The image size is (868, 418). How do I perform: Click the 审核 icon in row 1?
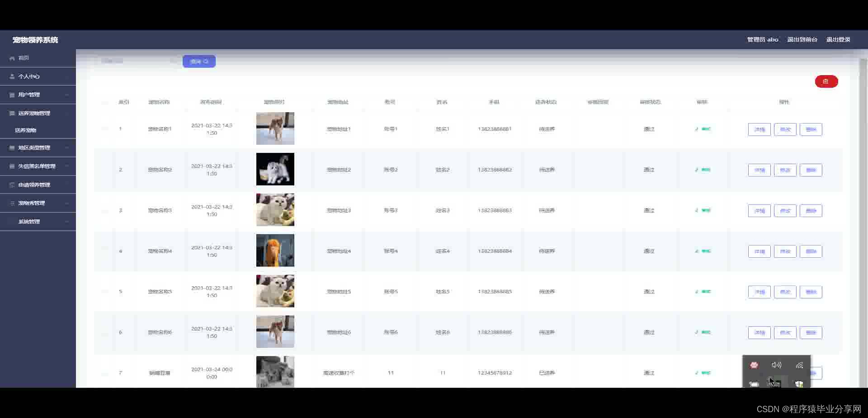point(697,129)
